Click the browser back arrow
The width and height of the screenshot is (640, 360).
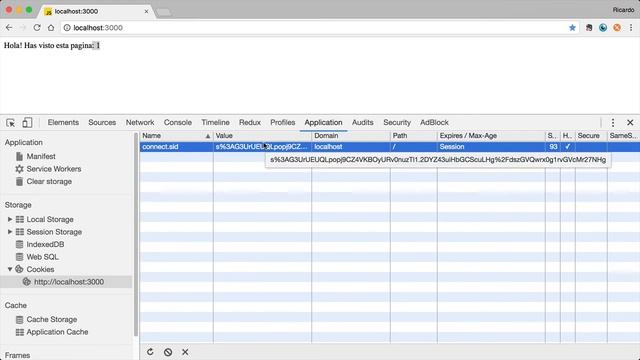pyautogui.click(x=9, y=27)
